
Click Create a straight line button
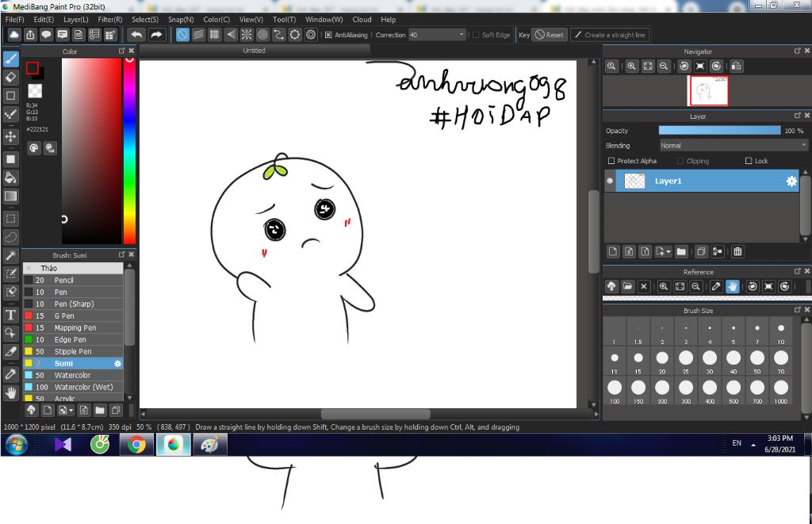(610, 35)
